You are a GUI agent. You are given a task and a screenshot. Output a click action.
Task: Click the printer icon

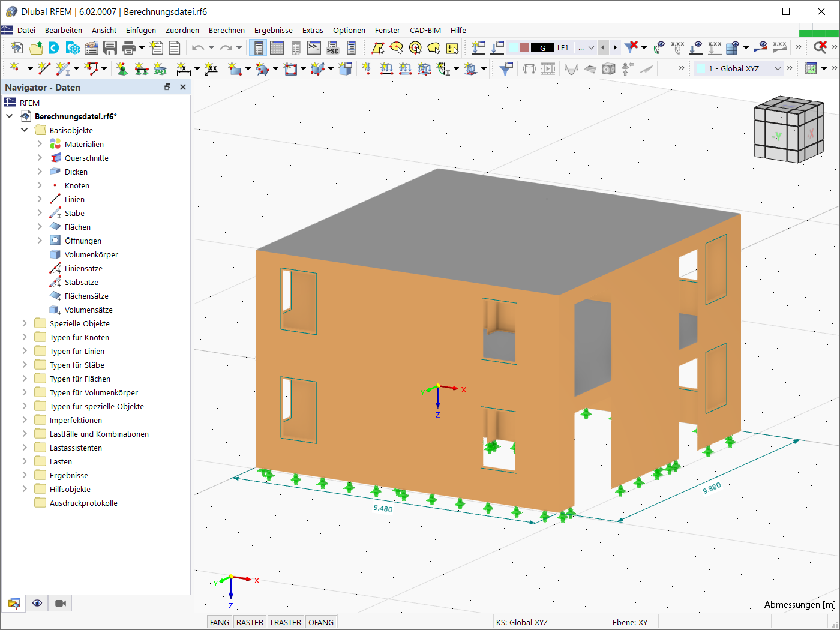tap(128, 47)
